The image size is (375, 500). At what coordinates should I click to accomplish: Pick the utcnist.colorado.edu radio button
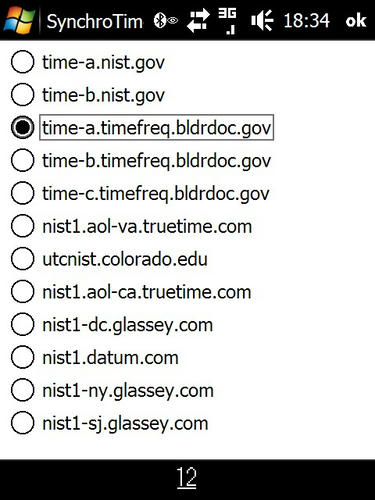(109, 259)
